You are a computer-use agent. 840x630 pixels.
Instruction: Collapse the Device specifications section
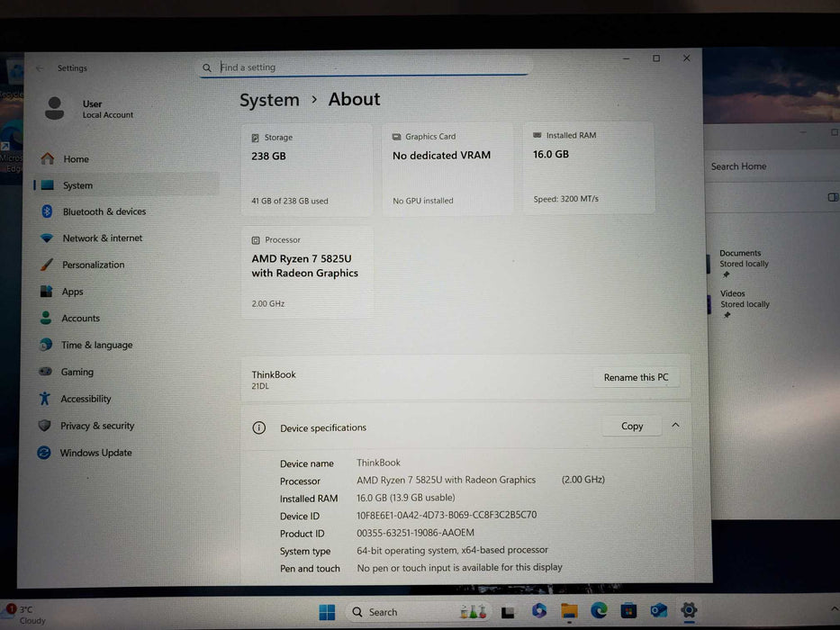pos(675,425)
